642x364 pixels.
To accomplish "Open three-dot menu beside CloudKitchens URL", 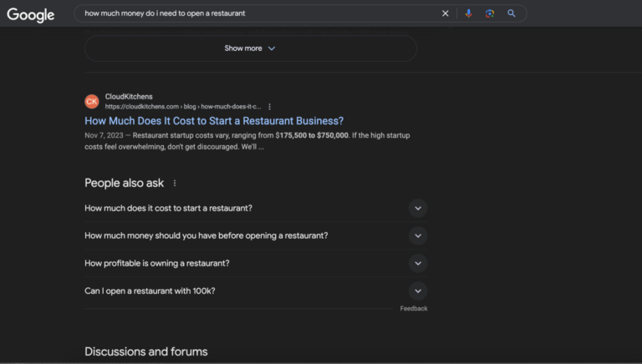I will click(x=269, y=107).
